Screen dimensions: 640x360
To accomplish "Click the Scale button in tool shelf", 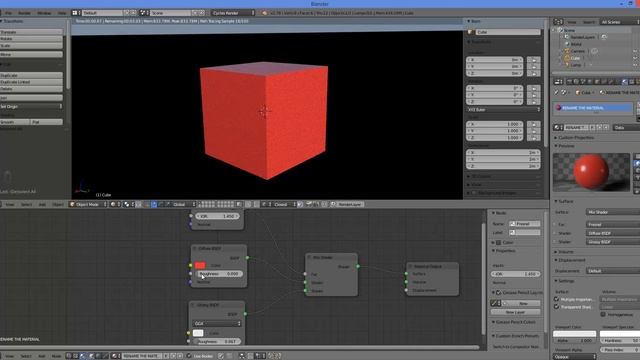I will click(x=31, y=46).
